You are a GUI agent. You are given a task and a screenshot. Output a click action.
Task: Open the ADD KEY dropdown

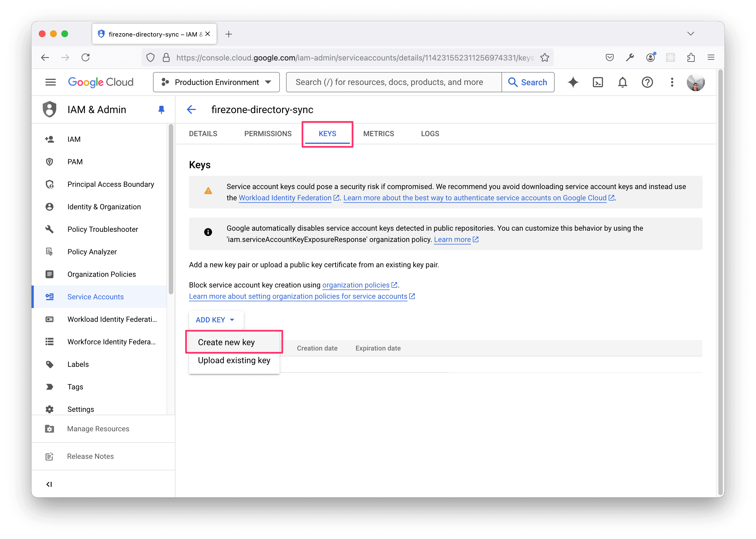point(216,320)
